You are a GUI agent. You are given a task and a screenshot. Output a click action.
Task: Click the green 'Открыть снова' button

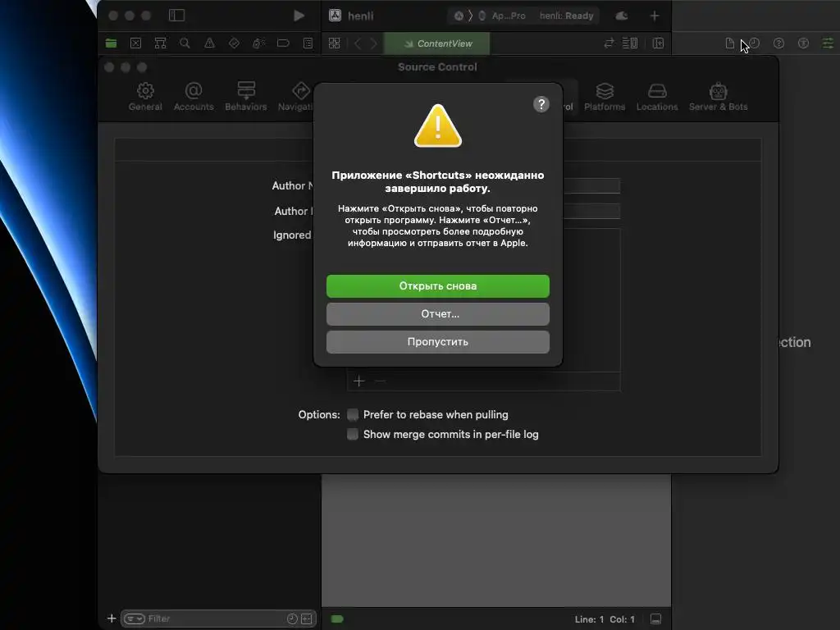438,286
